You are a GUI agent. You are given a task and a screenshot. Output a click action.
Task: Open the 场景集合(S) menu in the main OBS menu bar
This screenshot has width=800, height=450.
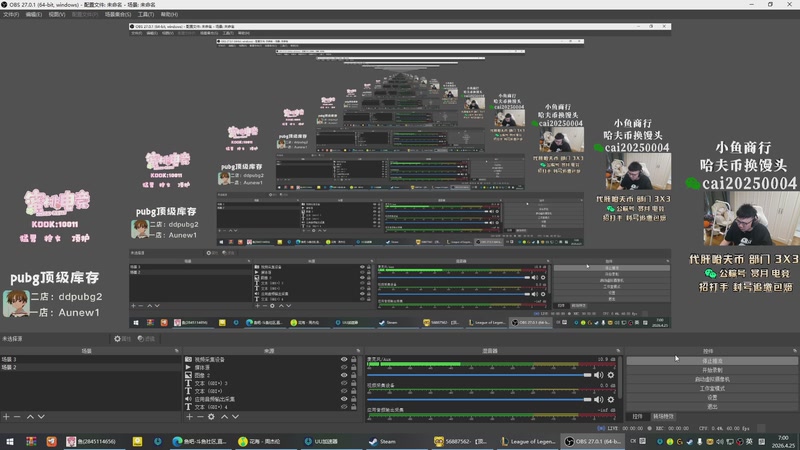click(118, 14)
